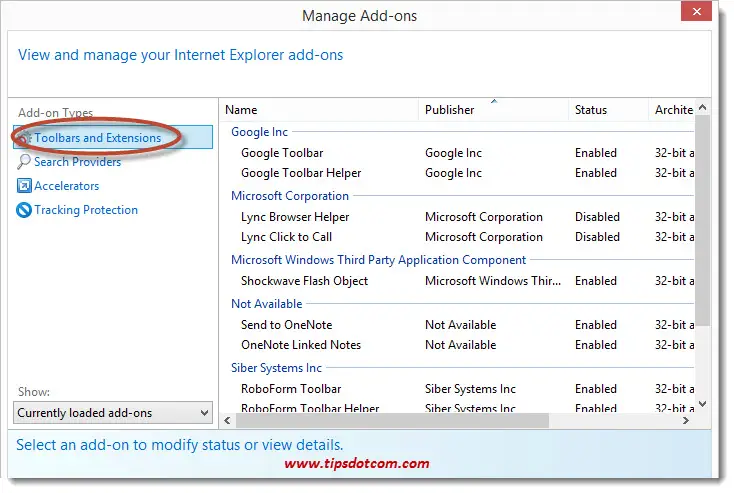734x493 pixels.
Task: Click the vertical scrollbar down arrow
Action: coord(702,404)
